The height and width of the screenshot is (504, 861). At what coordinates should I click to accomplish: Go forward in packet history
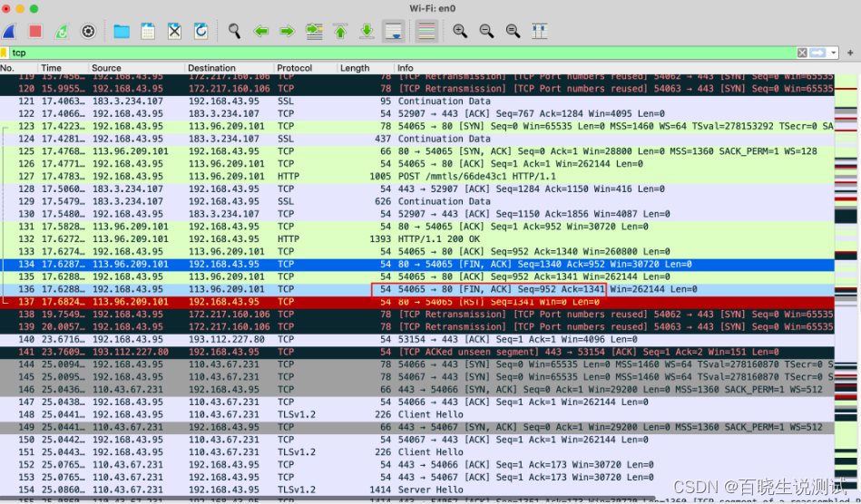288,31
